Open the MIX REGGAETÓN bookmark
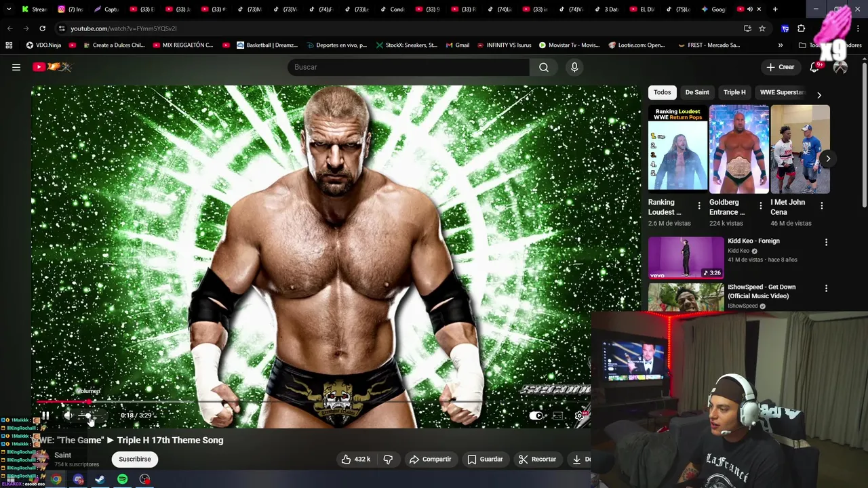Image resolution: width=868 pixels, height=488 pixels. [183, 45]
